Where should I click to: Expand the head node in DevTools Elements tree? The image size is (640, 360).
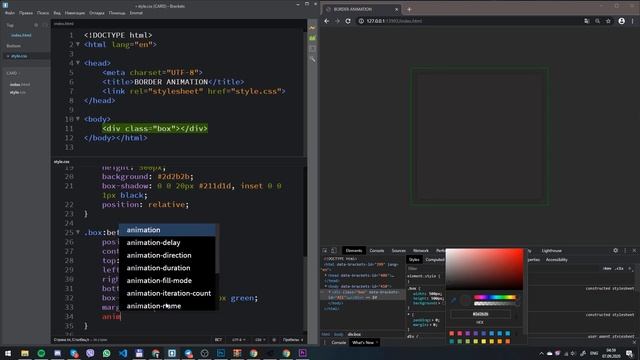click(x=326, y=276)
